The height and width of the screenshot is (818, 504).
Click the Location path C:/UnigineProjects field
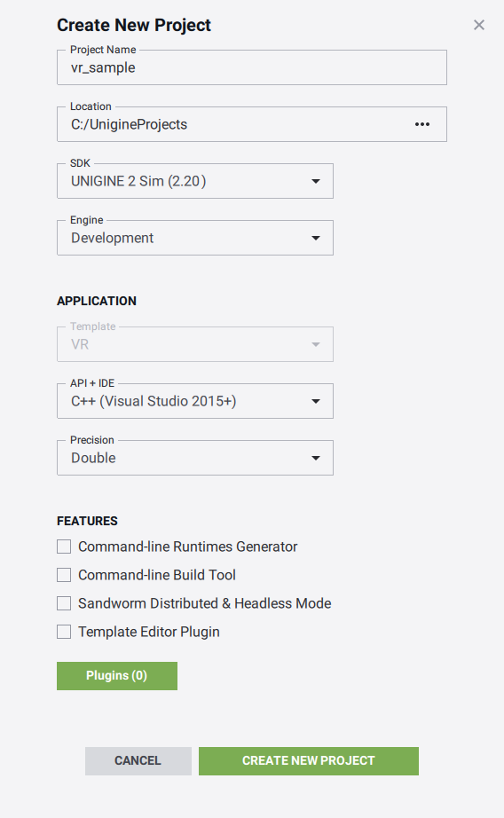[235, 124]
